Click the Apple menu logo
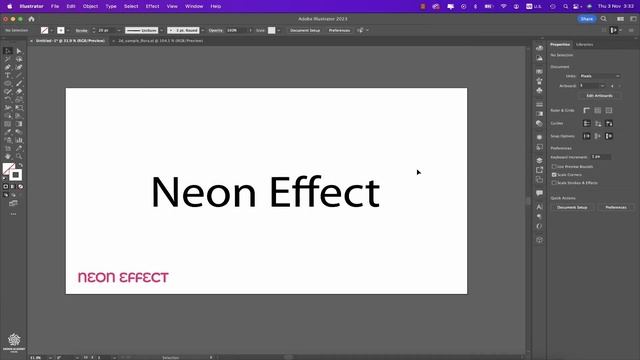 click(x=10, y=7)
